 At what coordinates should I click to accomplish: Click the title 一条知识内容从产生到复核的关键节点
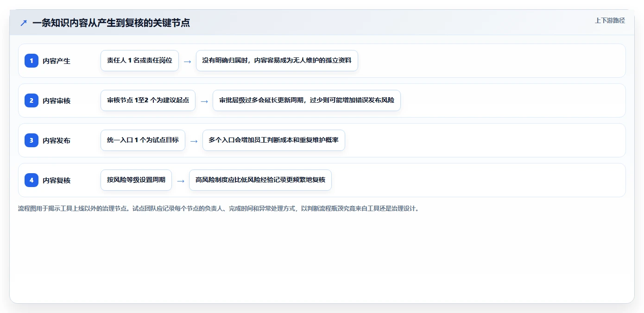click(x=111, y=23)
